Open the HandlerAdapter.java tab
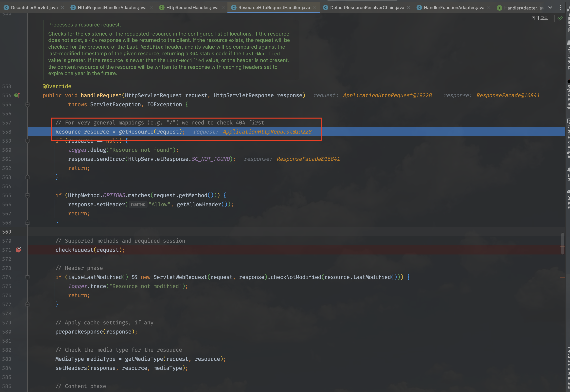Image resolution: width=570 pixels, height=392 pixels. 524,8
